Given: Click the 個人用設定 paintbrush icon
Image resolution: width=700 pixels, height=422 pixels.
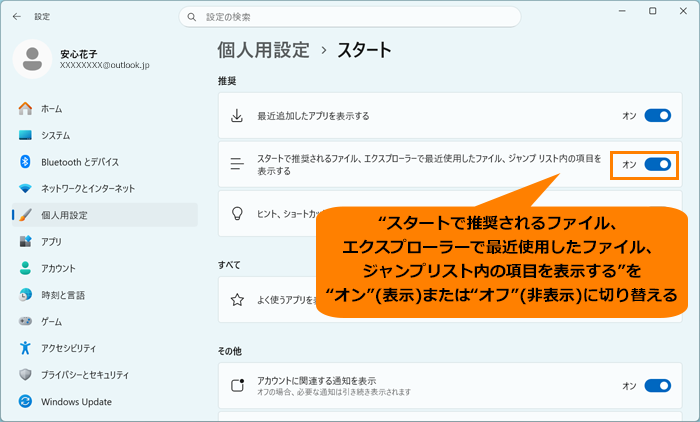Looking at the screenshot, I should 25,215.
